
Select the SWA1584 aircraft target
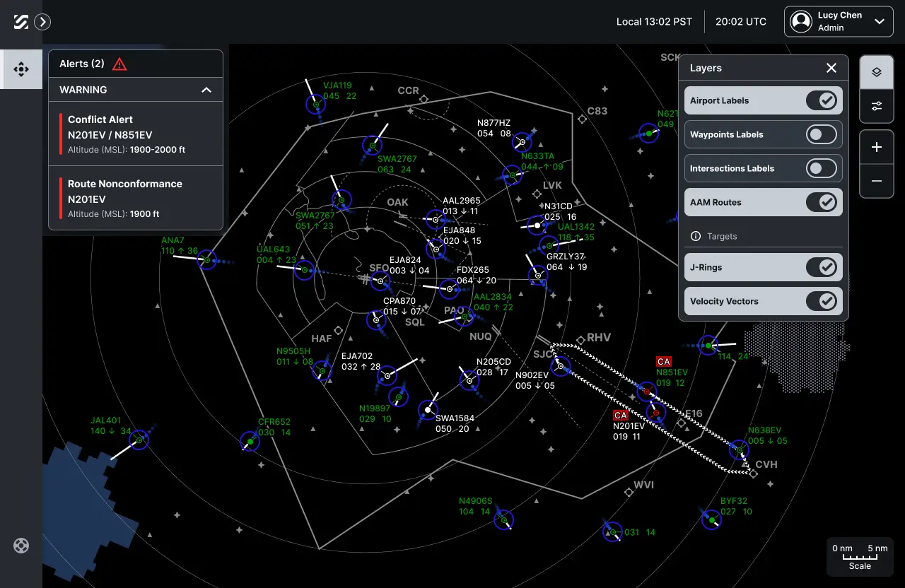[428, 410]
